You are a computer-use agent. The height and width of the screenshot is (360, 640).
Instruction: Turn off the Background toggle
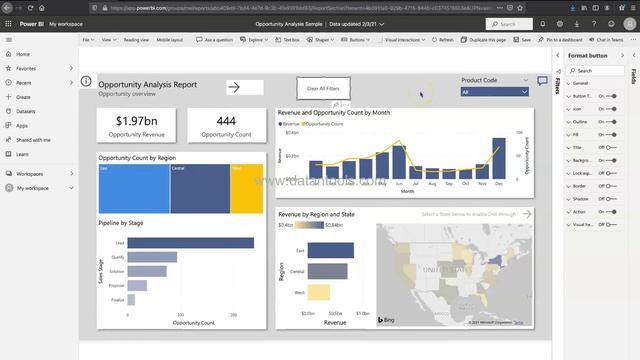coord(611,160)
